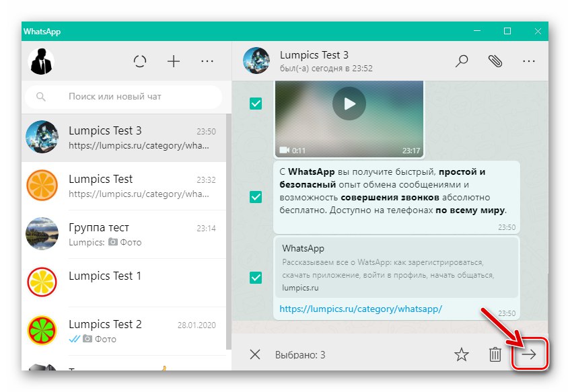The image size is (570, 392).
Task: Click the 'Выбрано: 3' selection counter
Action: [x=300, y=354]
